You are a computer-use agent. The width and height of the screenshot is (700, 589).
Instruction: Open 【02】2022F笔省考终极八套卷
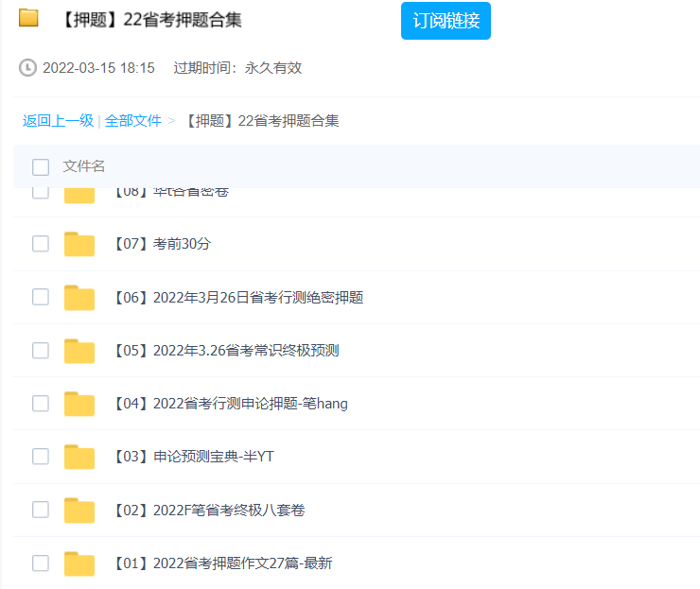pos(210,510)
